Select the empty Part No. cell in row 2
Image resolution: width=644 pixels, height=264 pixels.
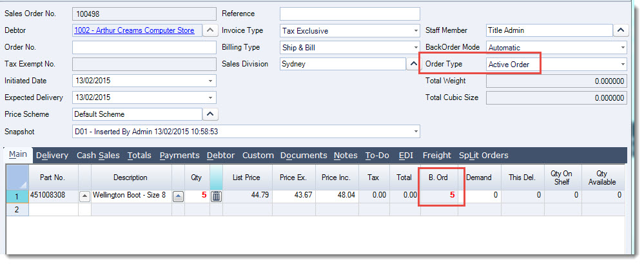[53, 210]
